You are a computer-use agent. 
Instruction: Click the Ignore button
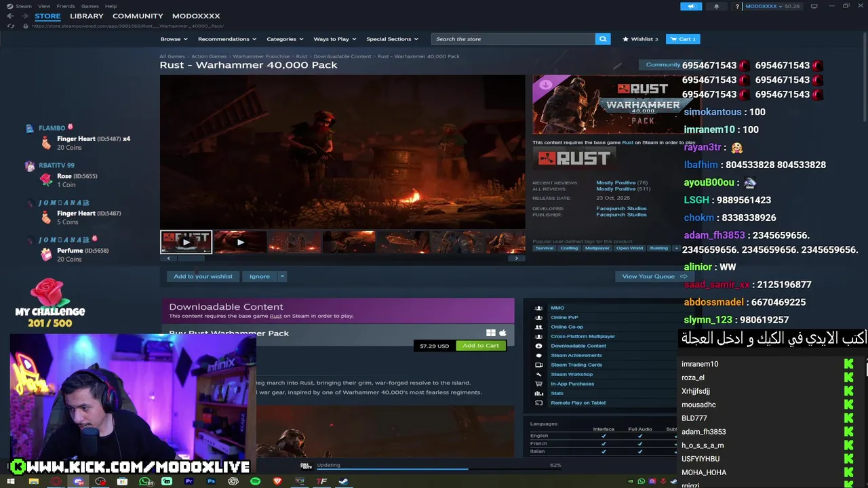tap(260, 276)
